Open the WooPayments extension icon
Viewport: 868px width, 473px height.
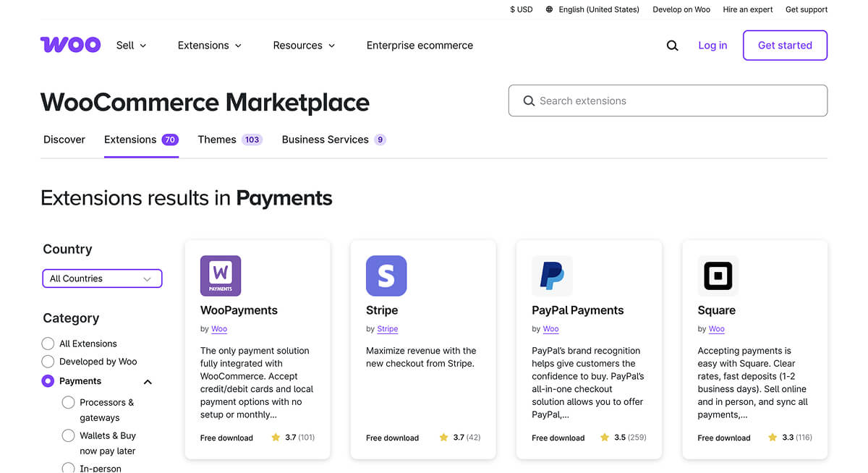221,276
